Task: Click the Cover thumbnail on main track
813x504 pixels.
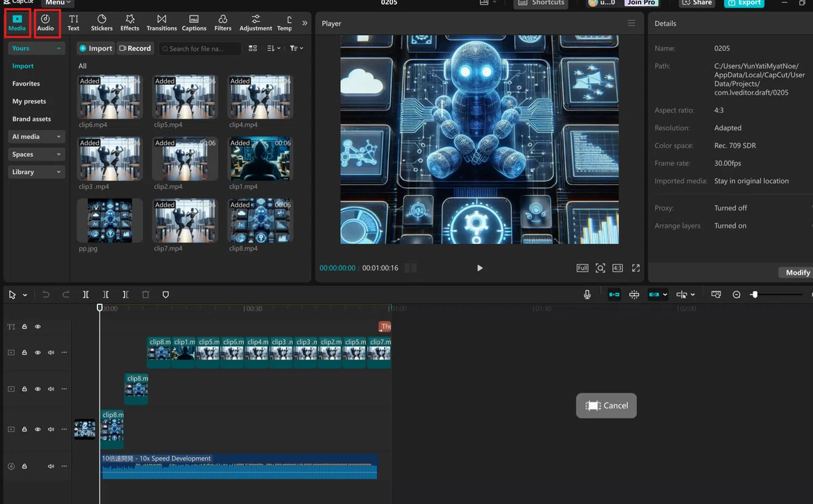Action: click(85, 429)
